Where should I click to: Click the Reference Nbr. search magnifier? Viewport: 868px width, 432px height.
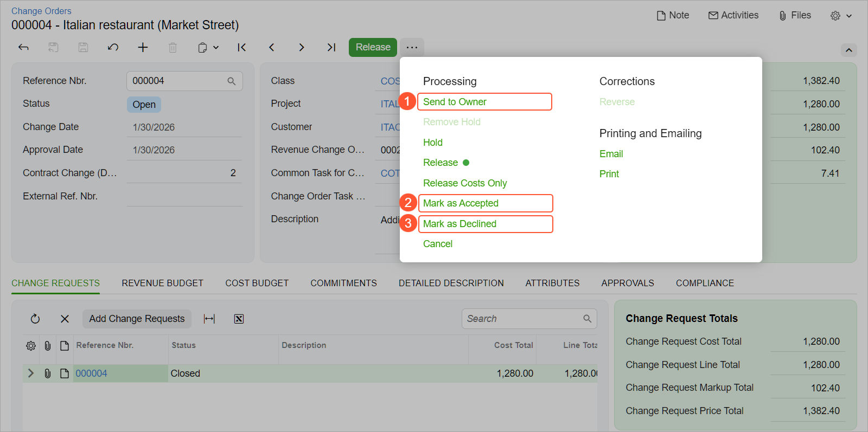[232, 81]
